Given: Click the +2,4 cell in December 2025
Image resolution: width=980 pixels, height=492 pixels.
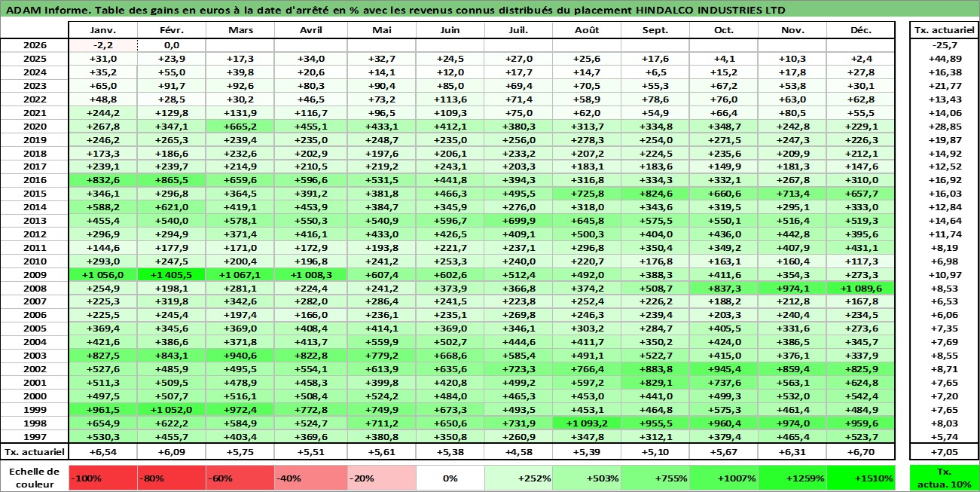Looking at the screenshot, I should point(860,59).
